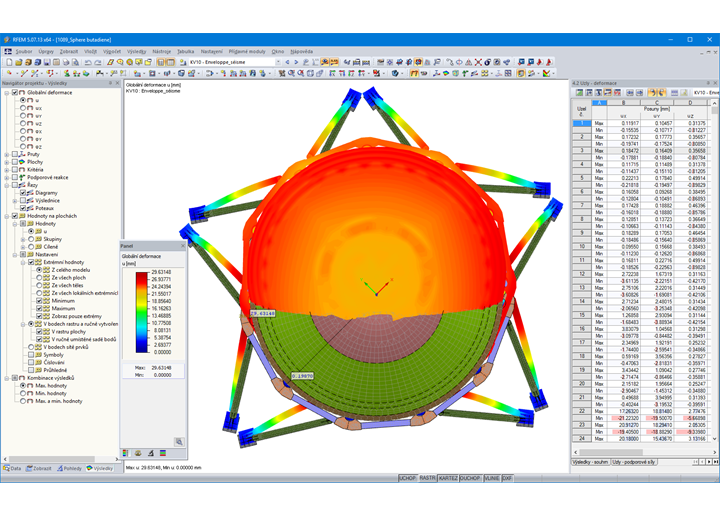Screen dimensions: 720x517
Task: Click the striped color bands icon in Panel
Action: 163,453
